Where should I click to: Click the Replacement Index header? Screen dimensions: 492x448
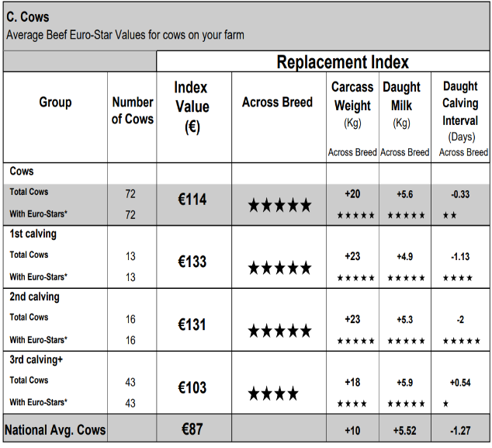342,62
